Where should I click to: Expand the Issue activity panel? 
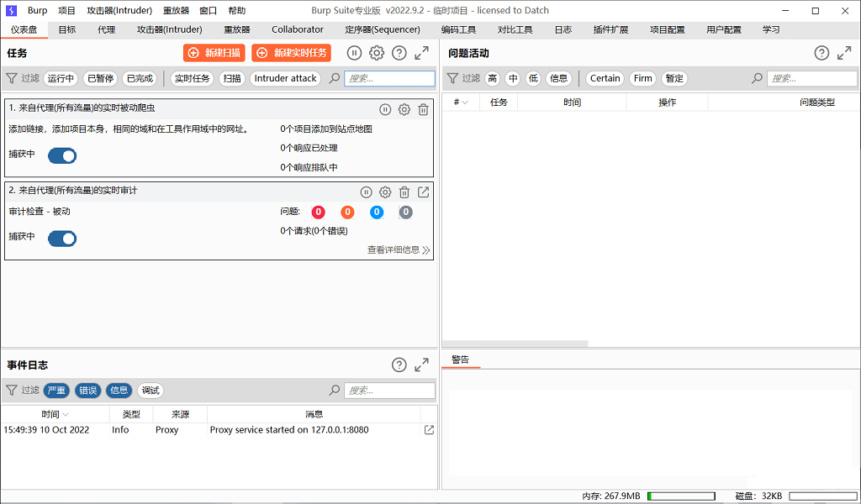tap(844, 53)
